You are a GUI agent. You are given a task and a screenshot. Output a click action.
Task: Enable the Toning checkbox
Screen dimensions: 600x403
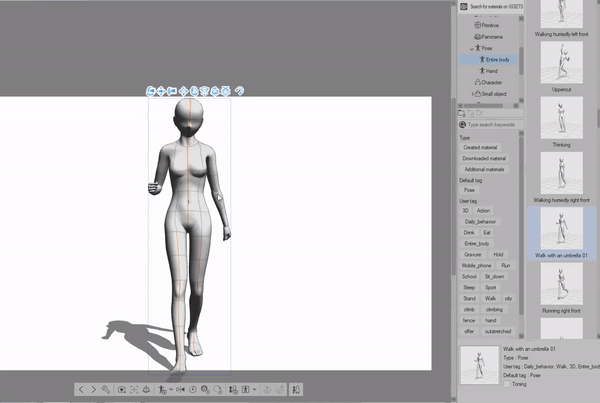pos(507,384)
